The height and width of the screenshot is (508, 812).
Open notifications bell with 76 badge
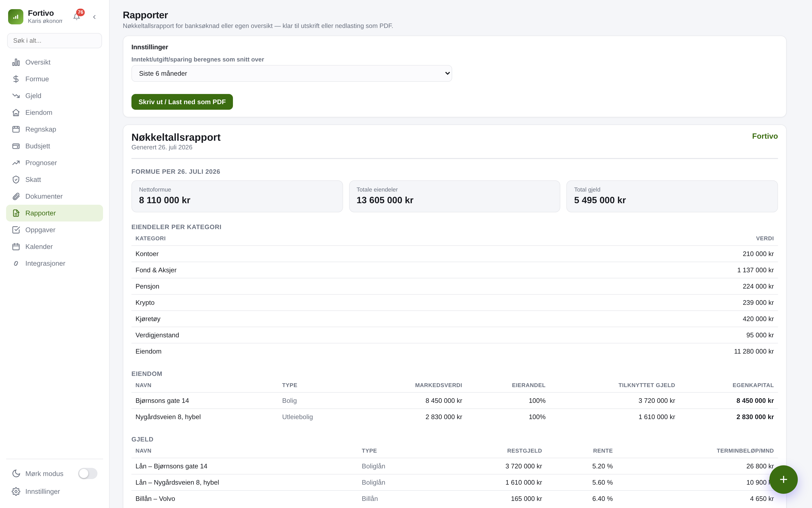pos(77,17)
